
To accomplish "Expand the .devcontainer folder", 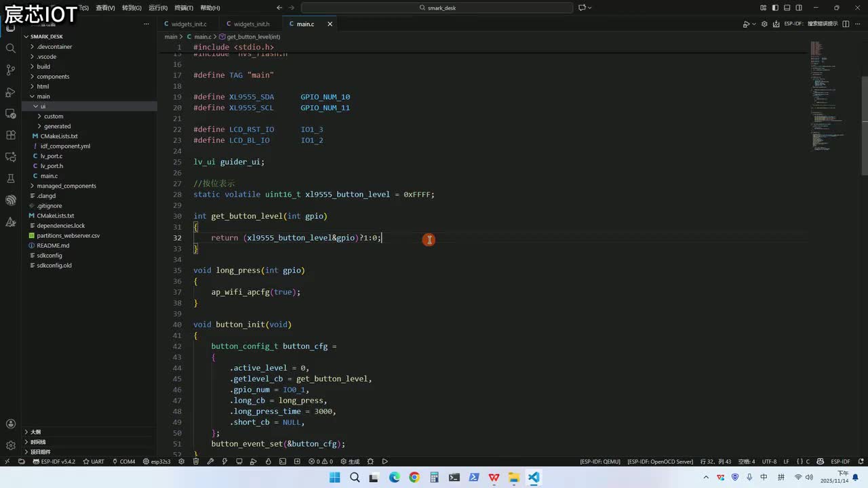I will (x=90, y=47).
